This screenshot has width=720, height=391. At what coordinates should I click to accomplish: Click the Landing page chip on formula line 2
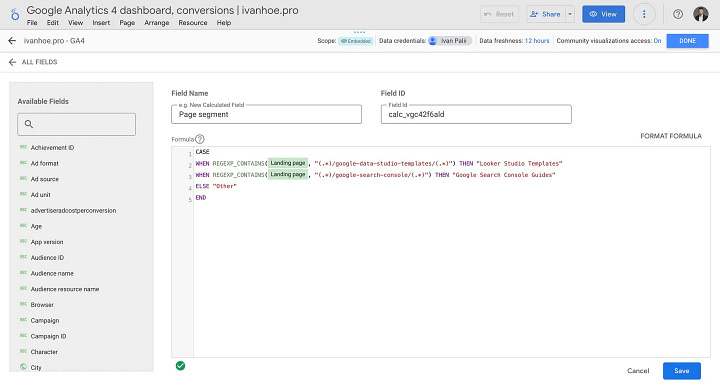pos(288,163)
